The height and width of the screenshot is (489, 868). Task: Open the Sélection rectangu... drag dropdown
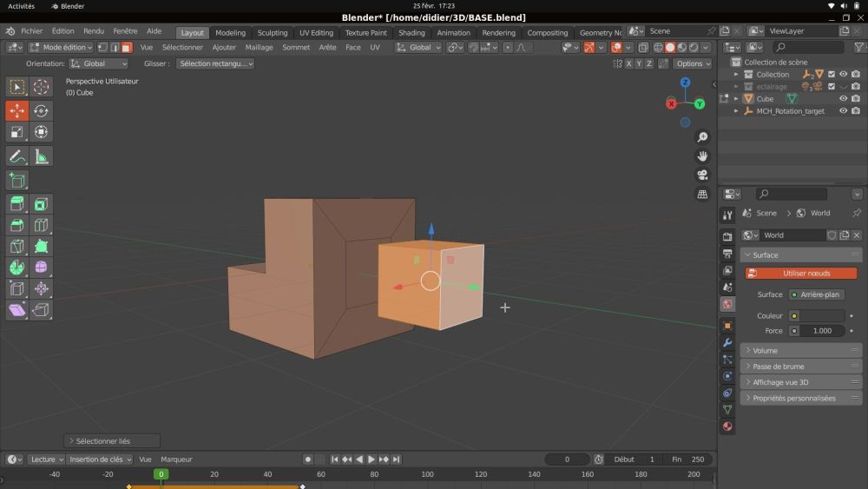point(215,63)
